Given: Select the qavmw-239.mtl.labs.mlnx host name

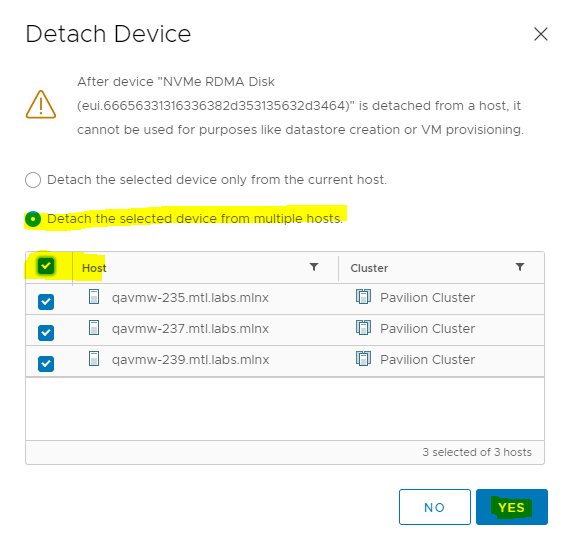Looking at the screenshot, I should (x=190, y=360).
